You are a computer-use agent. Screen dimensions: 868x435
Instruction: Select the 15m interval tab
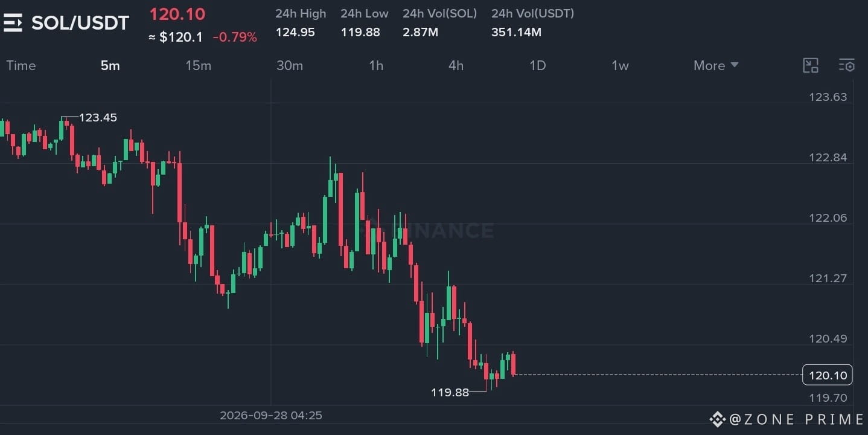pyautogui.click(x=199, y=65)
